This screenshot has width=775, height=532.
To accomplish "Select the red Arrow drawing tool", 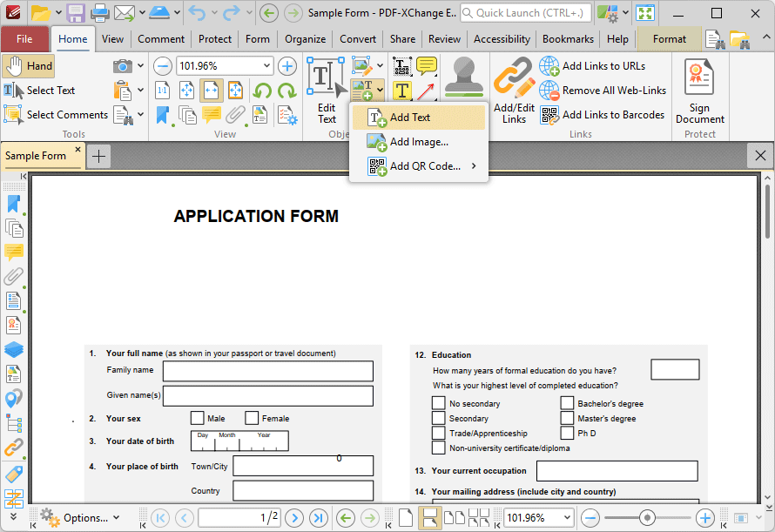I will [x=426, y=91].
